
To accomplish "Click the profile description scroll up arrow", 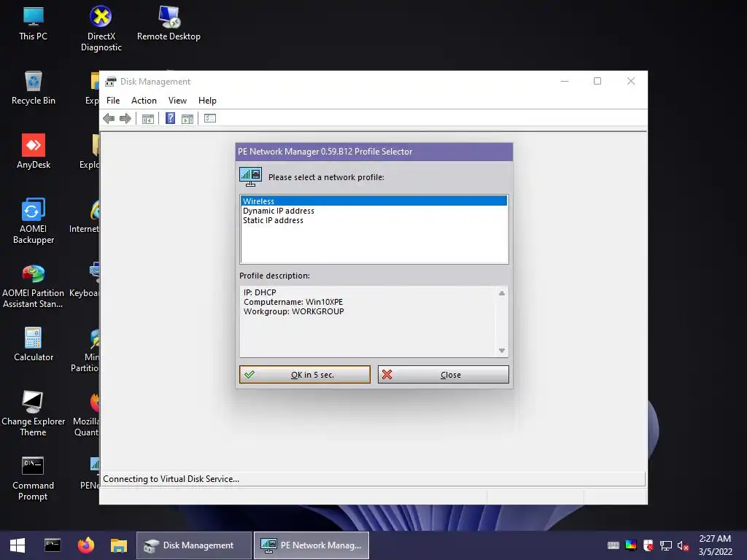I will click(x=502, y=293).
